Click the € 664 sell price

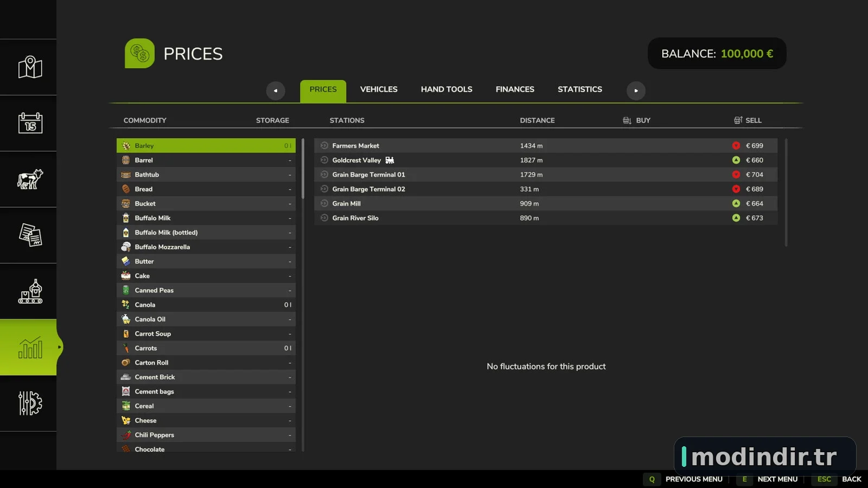click(x=754, y=203)
